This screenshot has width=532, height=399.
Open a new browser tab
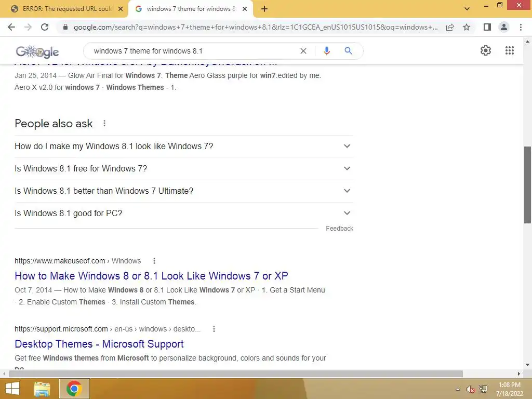[264, 9]
